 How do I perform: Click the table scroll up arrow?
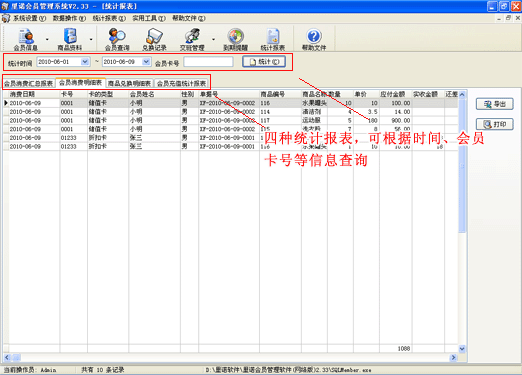[x=462, y=95]
